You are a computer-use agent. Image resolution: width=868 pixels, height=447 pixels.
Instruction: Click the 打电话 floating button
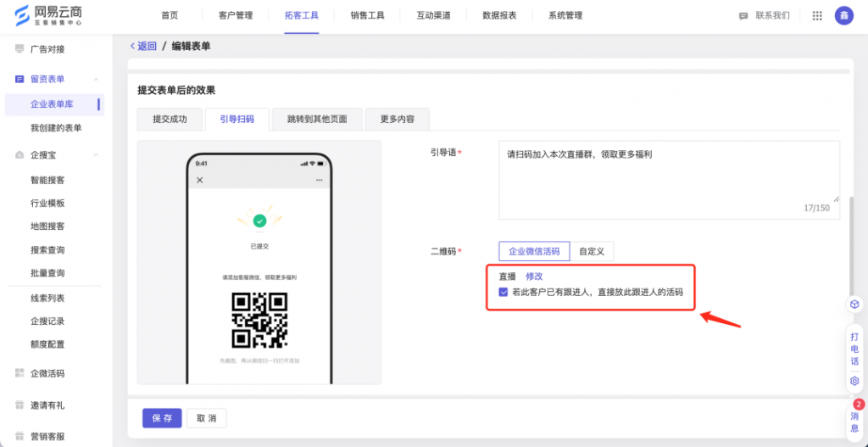point(854,349)
